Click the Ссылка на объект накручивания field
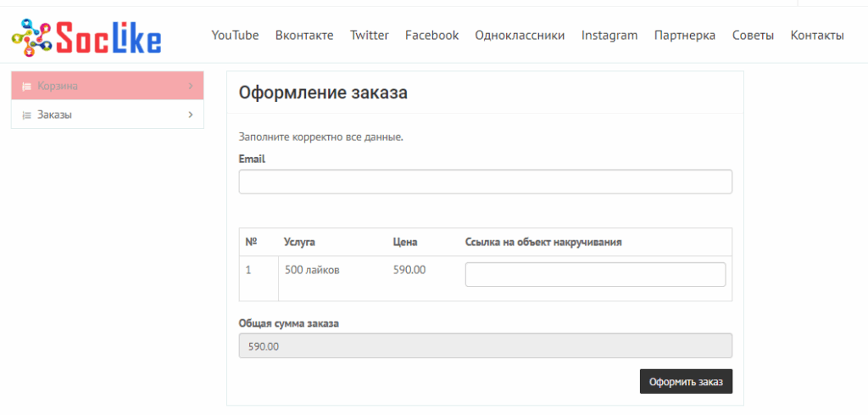The width and height of the screenshot is (868, 415). (595, 274)
